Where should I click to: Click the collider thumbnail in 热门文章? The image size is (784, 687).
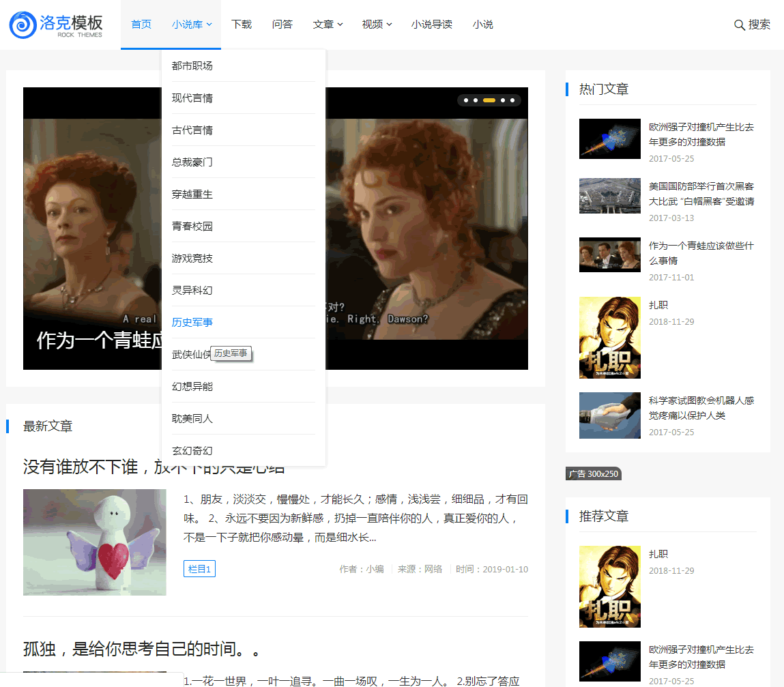609,138
